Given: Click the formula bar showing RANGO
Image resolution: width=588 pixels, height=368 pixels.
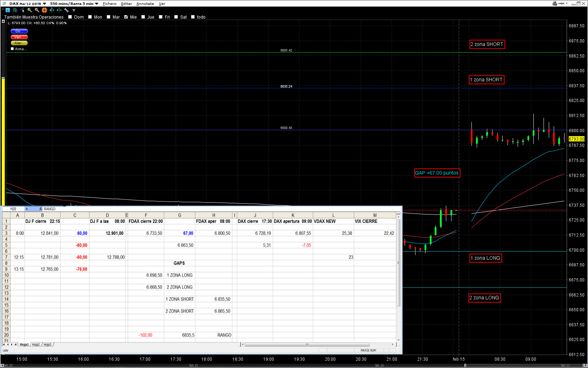Looking at the screenshot, I should click(222, 209).
